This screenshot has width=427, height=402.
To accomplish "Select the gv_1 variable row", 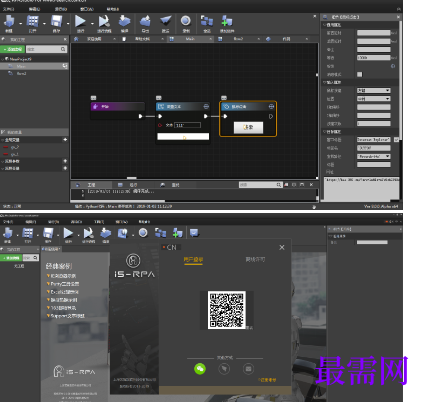I will point(15,154).
